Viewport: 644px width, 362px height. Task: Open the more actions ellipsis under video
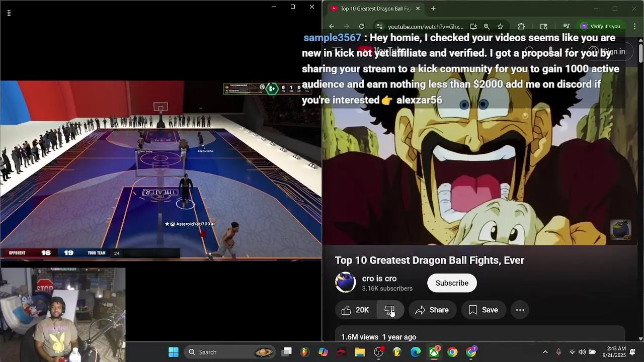click(x=520, y=310)
